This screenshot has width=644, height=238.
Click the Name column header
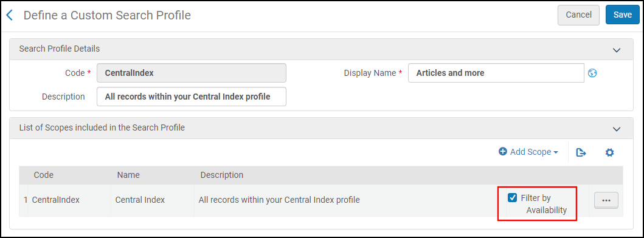point(128,175)
